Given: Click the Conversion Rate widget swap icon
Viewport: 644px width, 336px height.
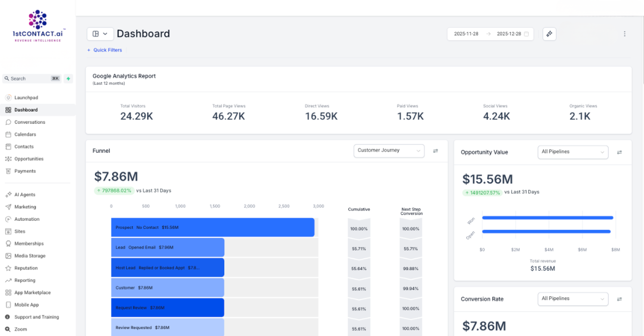Looking at the screenshot, I should [619, 299].
